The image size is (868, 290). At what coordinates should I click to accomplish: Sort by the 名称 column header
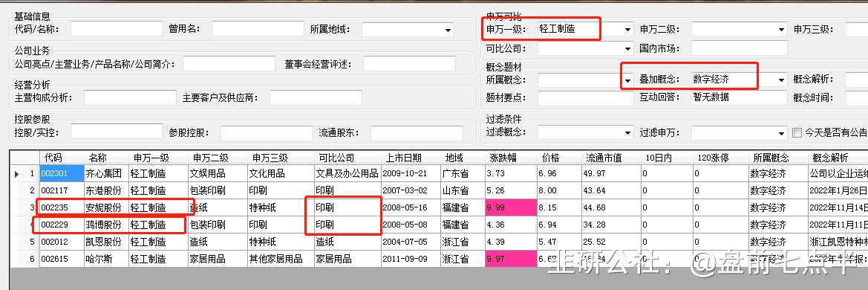(x=106, y=158)
